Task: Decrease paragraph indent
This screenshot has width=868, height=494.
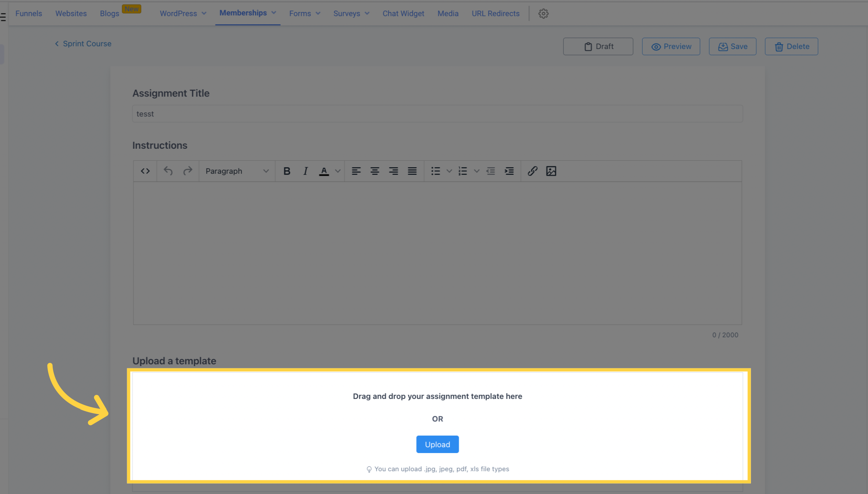Action: click(x=490, y=171)
